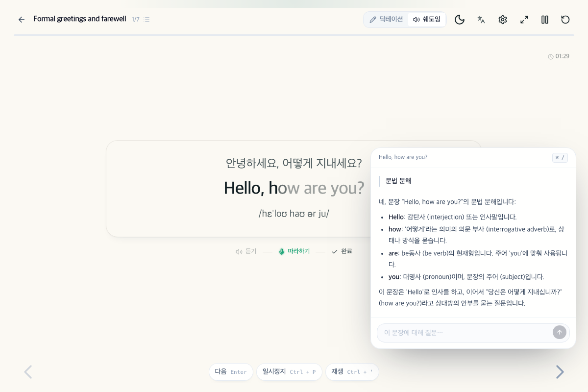This screenshot has width=588, height=392.
Task: Pause the session with pause icon
Action: coord(545,20)
